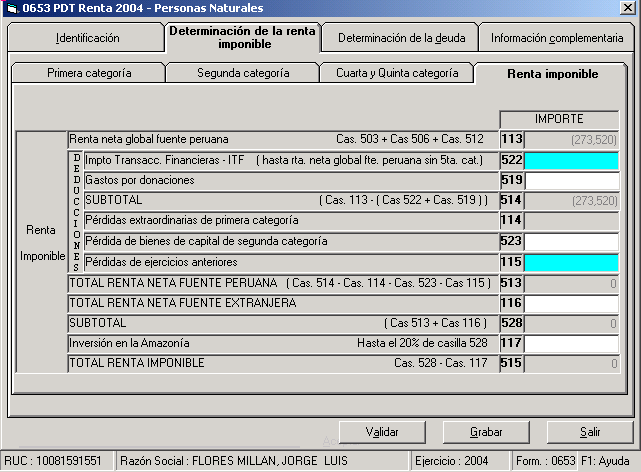Select the Renta imponible sub-tab

click(552, 73)
